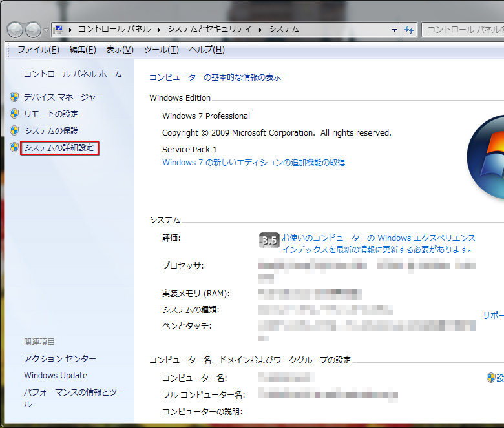Viewport: 504px width, 428px height.
Task: Open Windows Update link
Action: coord(56,375)
